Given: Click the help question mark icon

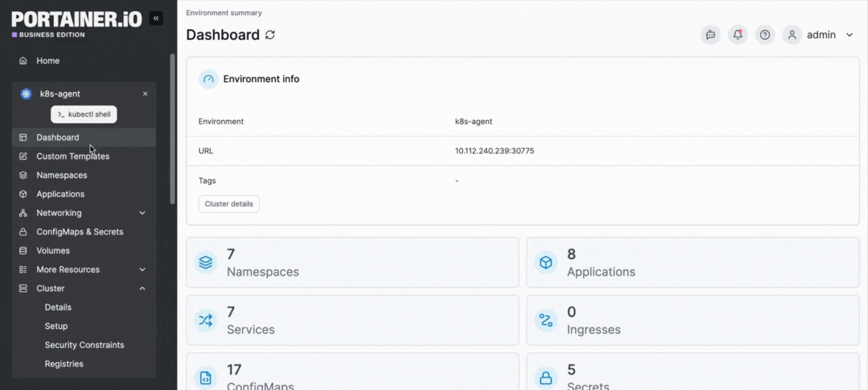Looking at the screenshot, I should [765, 35].
